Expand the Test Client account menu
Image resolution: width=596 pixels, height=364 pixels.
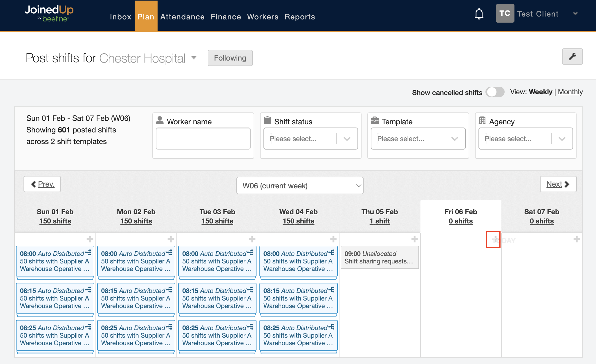pyautogui.click(x=575, y=13)
